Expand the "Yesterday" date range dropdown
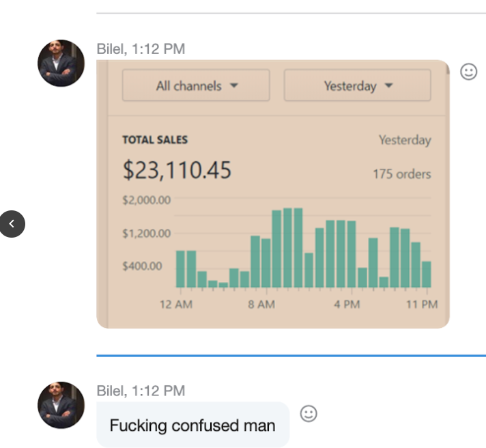 coord(358,85)
